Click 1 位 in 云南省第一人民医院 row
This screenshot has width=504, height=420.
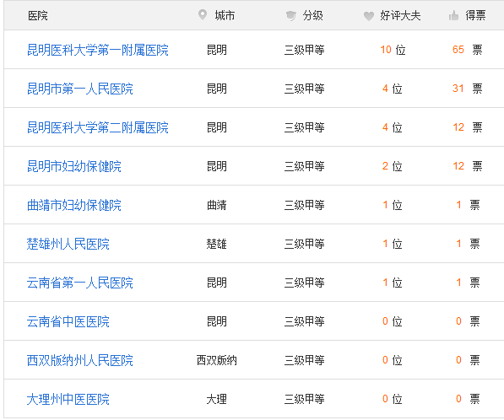[x=393, y=283]
